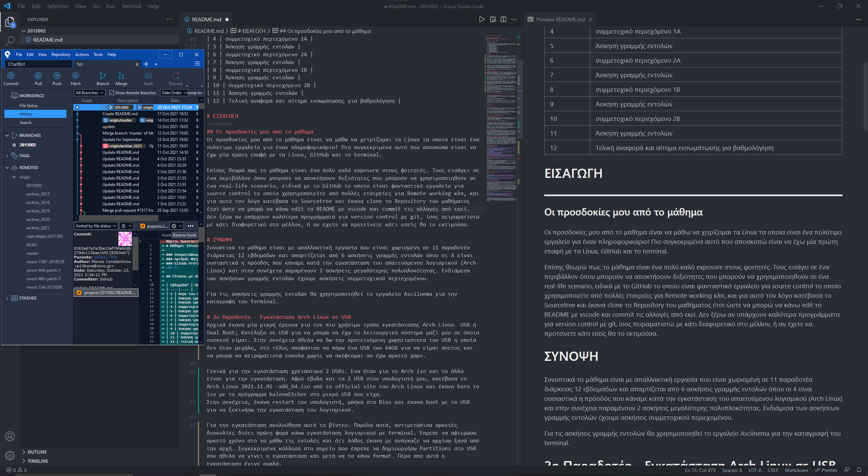
Task: Close the hci tab in Sourcetree
Action: click(x=137, y=64)
